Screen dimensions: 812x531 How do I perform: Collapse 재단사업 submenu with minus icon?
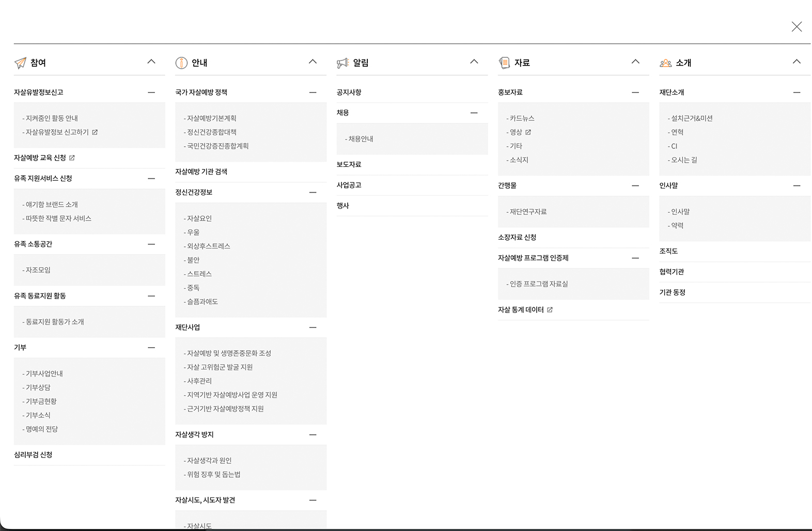313,327
